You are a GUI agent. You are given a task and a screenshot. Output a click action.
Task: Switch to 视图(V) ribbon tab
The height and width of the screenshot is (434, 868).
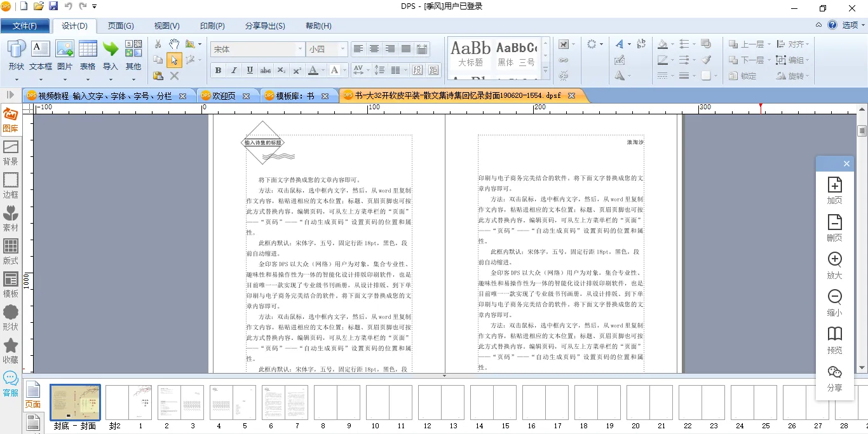[x=167, y=26]
